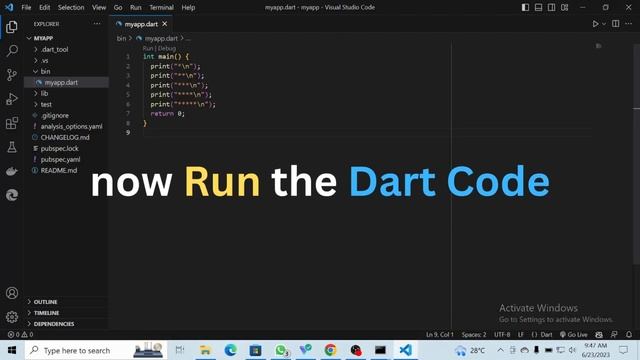Open the View menu
This screenshot has height=360, width=640.
pos(99,7)
